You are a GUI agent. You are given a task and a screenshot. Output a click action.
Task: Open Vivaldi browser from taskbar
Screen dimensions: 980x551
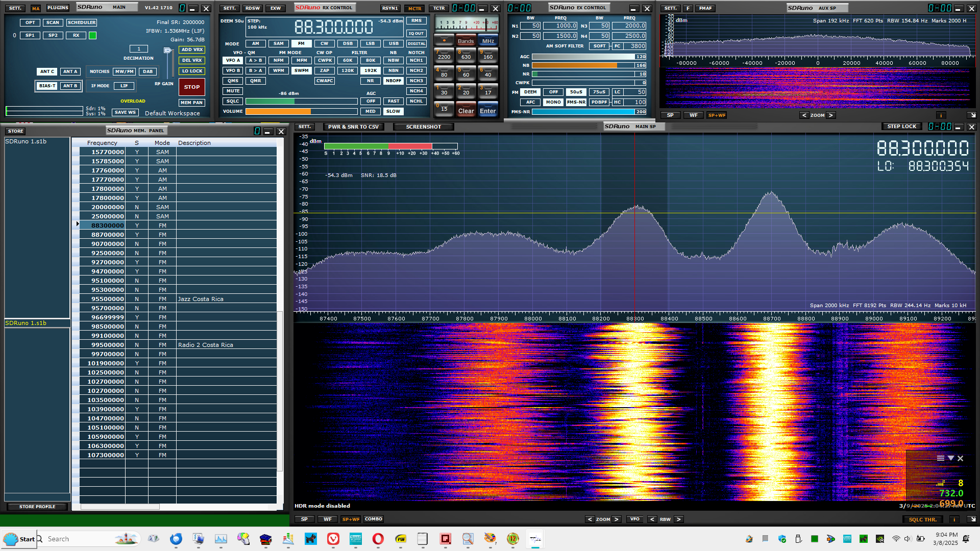click(333, 539)
